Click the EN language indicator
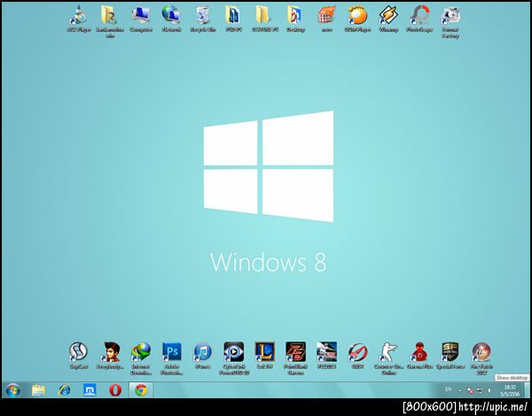Viewport: 532px width, 416px height. click(449, 389)
